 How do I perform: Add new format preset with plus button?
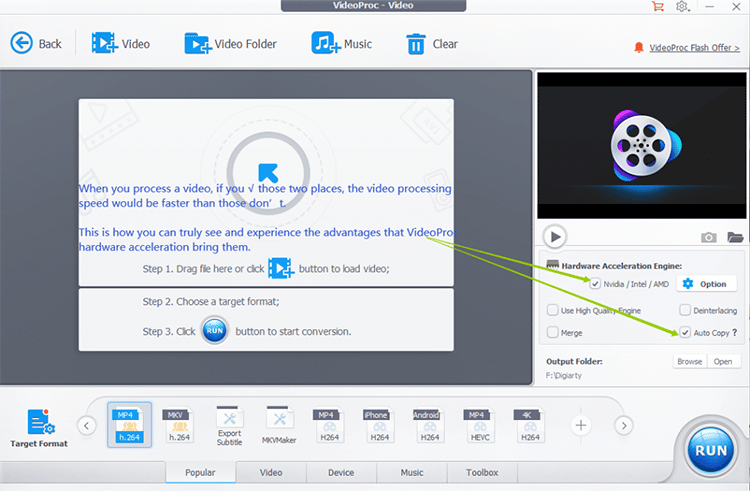click(580, 425)
